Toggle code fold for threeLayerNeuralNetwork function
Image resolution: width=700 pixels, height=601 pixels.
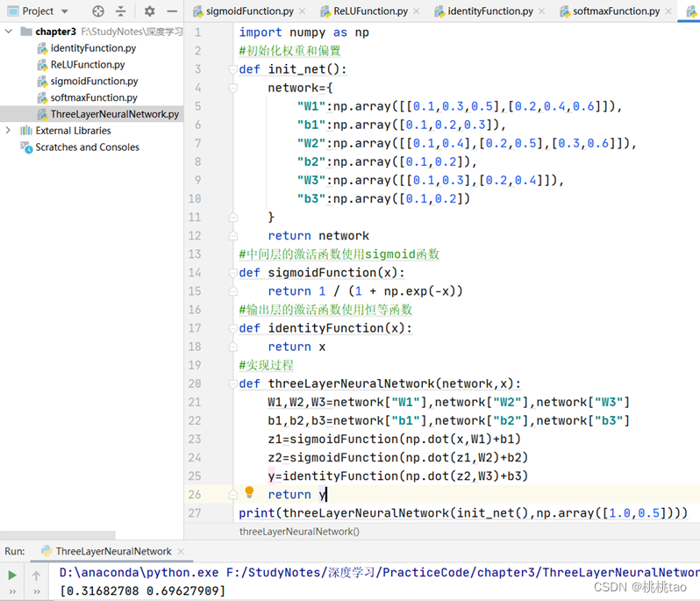233,383
